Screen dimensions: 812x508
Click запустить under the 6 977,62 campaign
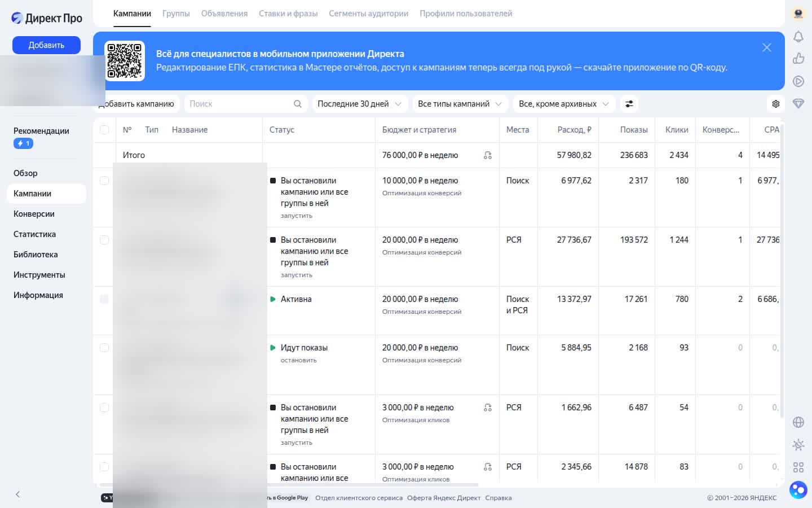coord(297,216)
